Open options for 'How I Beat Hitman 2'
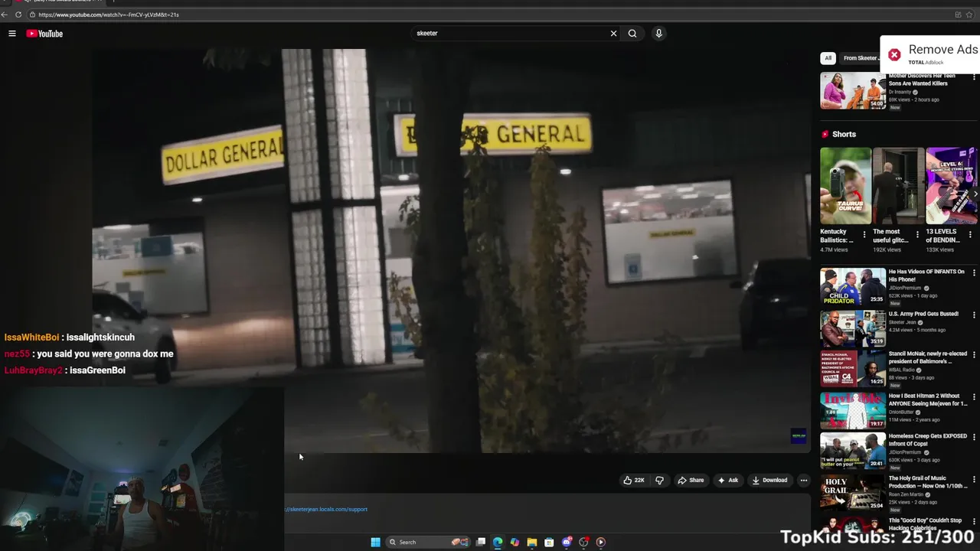Screen dimensions: 980x551 coord(974,397)
